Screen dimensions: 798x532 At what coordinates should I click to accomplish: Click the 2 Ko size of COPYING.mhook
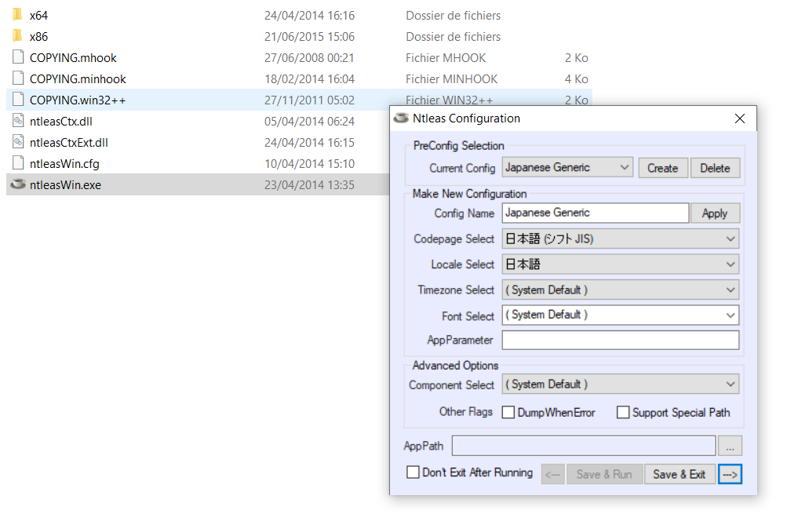click(577, 57)
